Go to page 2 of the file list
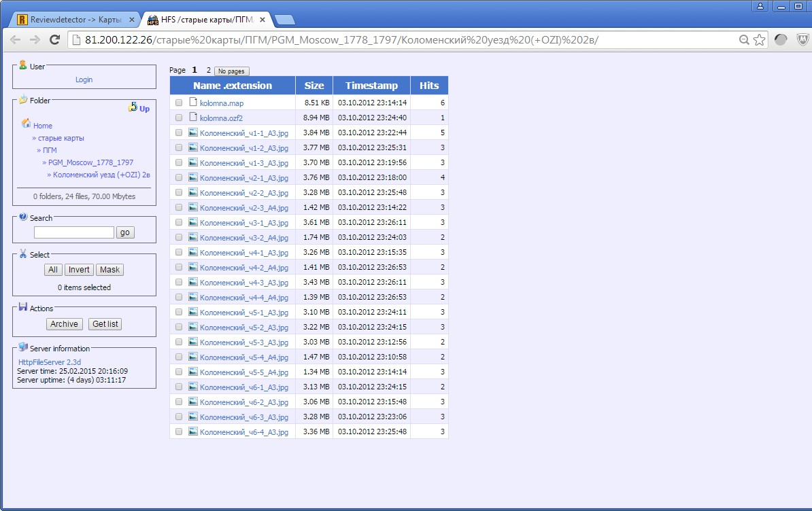 point(209,71)
